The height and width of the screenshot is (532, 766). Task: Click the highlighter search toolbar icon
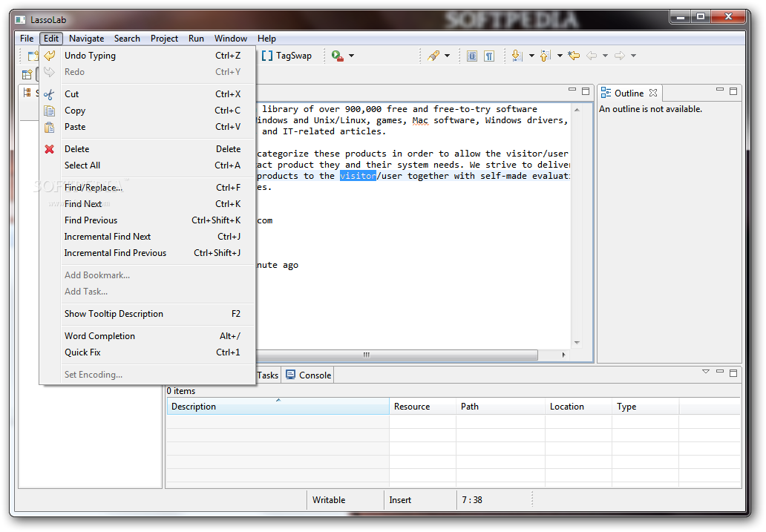(433, 56)
